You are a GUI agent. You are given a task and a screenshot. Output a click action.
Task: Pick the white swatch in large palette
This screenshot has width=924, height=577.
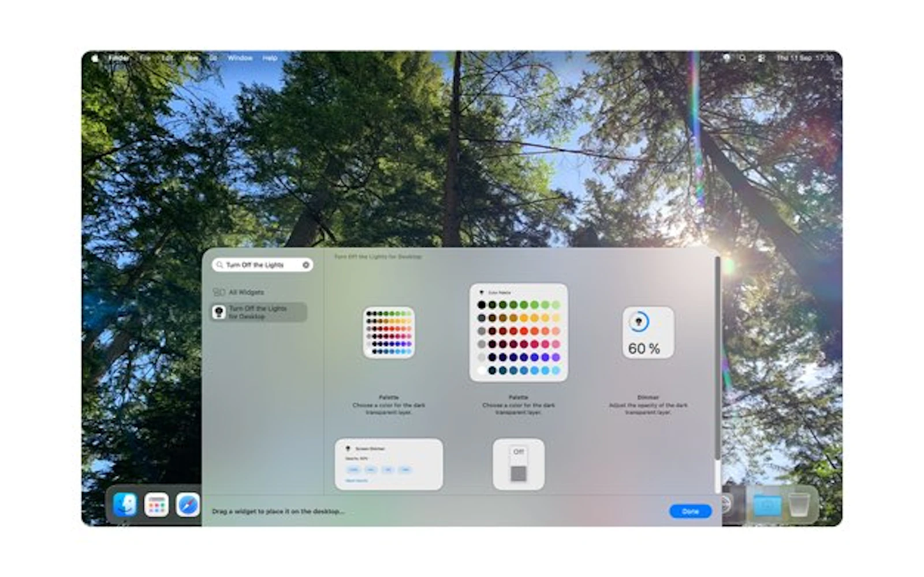[482, 370]
